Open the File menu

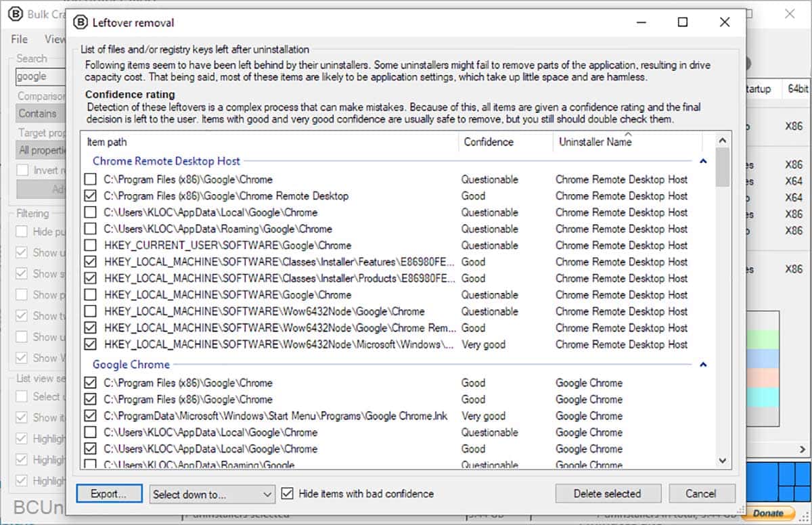(x=18, y=39)
